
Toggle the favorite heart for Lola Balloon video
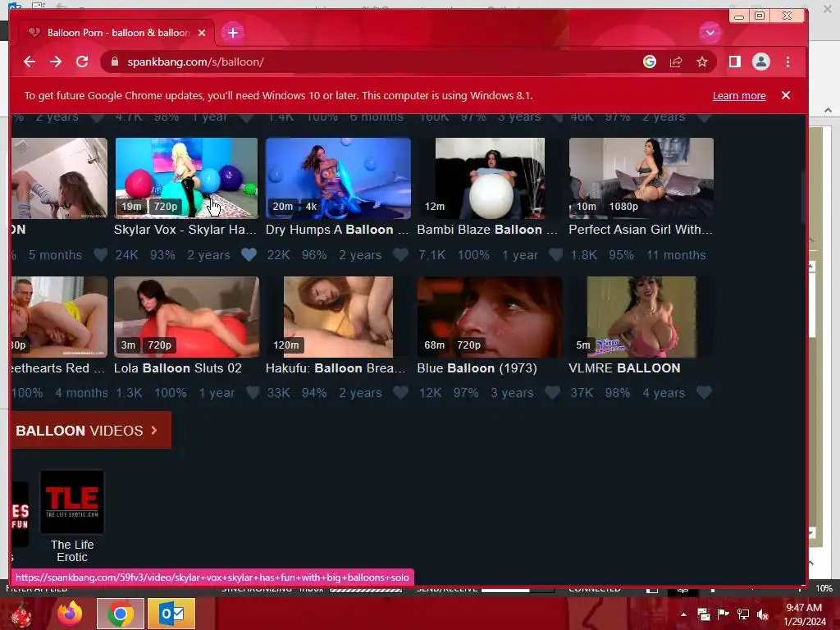point(253,393)
